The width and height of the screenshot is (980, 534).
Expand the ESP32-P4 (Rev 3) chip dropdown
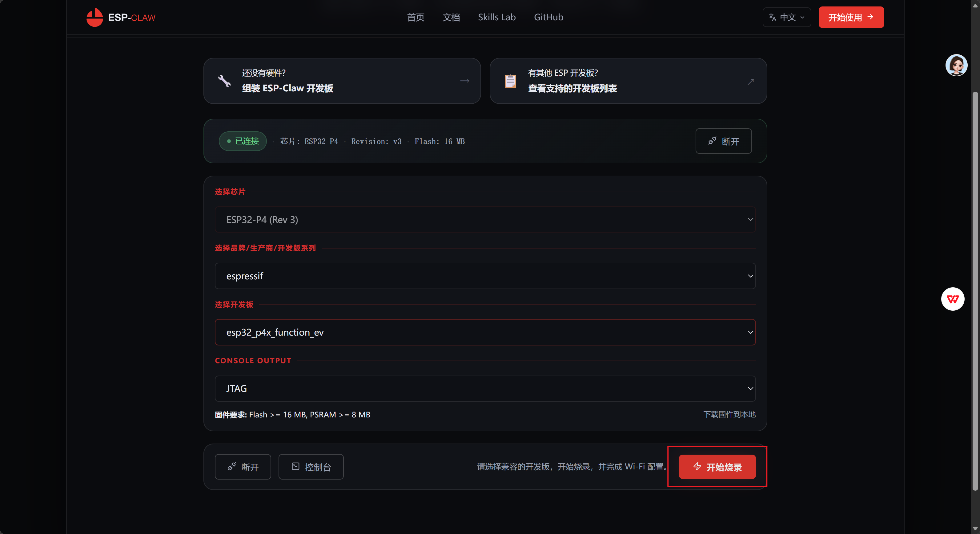485,220
